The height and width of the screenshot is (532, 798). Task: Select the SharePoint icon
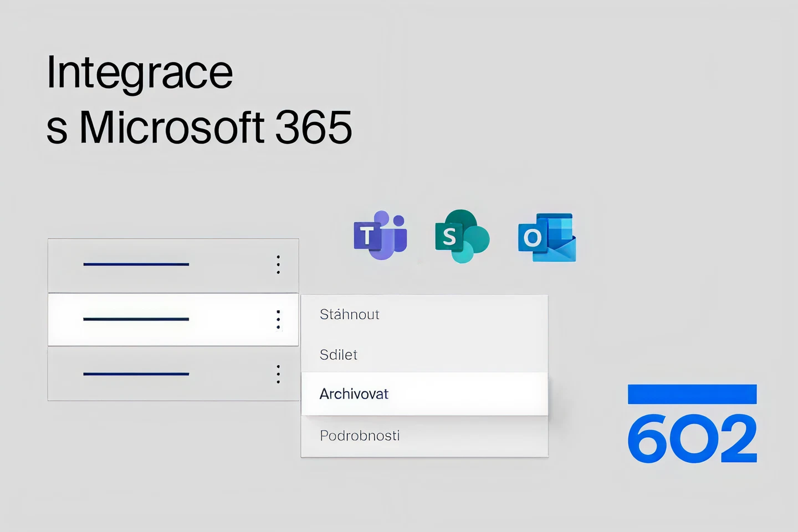pyautogui.click(x=461, y=237)
